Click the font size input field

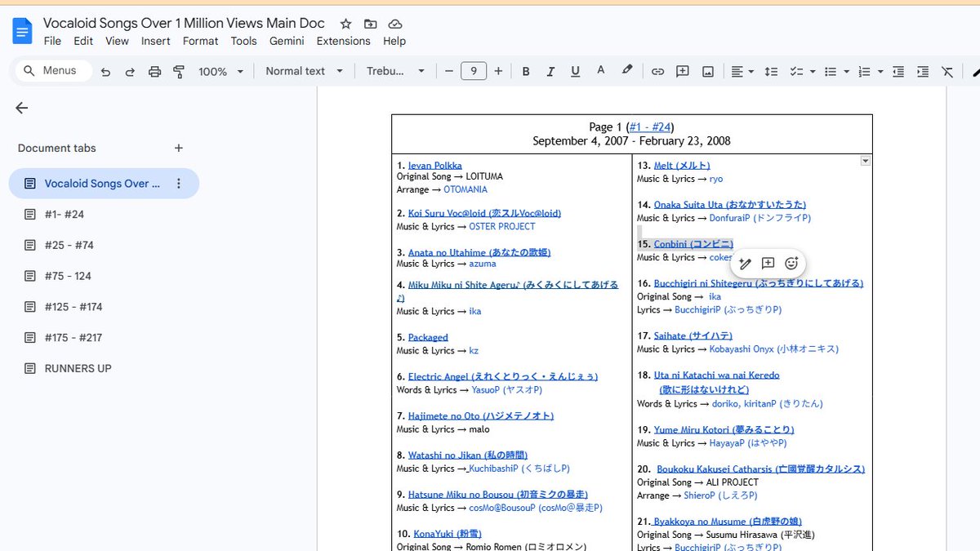474,71
